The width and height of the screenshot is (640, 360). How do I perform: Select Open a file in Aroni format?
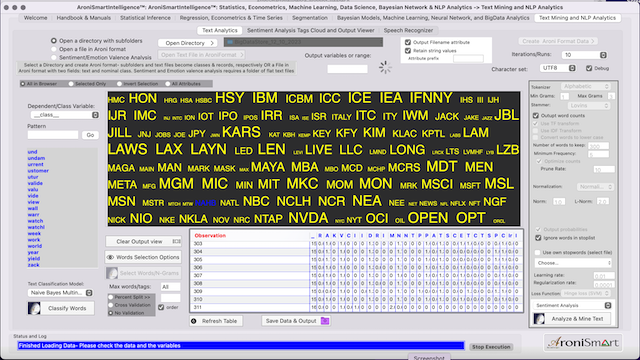pos(53,49)
